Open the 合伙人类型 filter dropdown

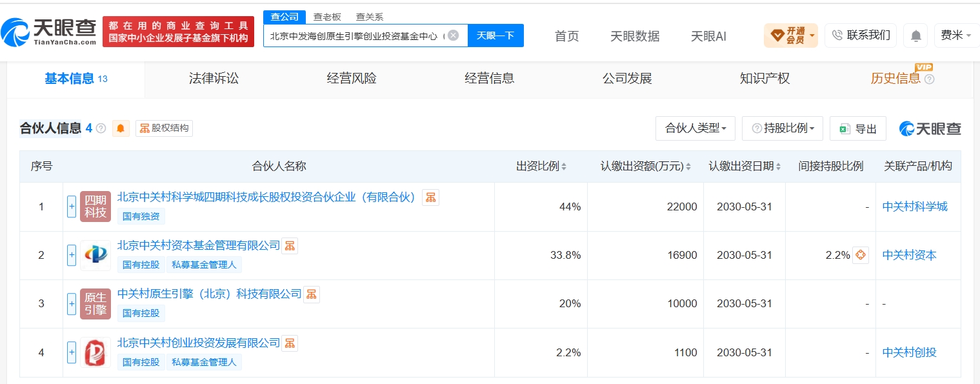click(x=695, y=128)
